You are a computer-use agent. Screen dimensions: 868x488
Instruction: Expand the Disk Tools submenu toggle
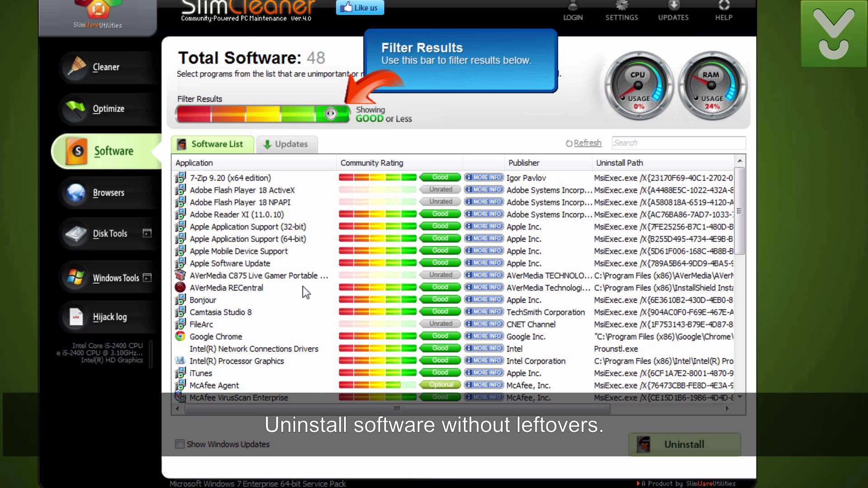pos(147,233)
